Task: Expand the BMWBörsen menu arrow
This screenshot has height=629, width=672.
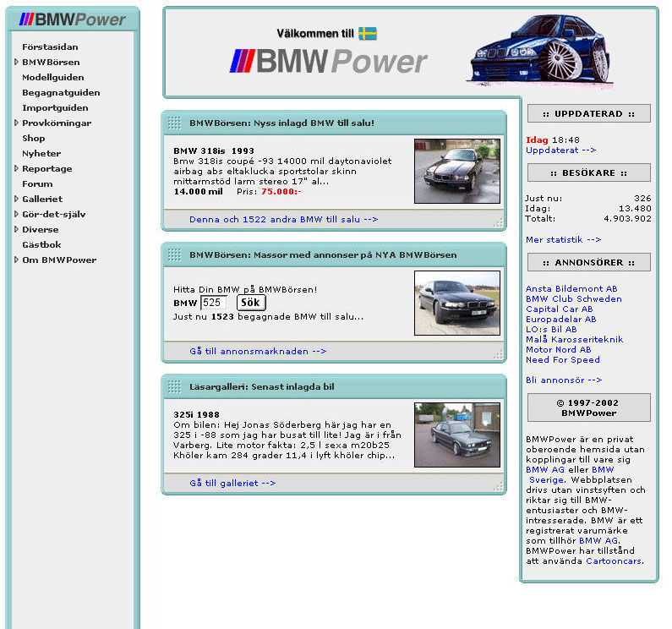Action: point(17,63)
